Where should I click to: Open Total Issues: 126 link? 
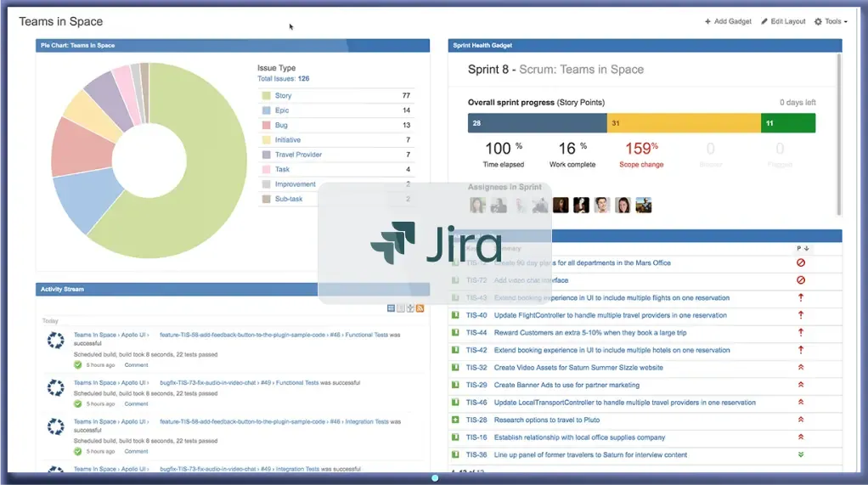[x=284, y=79]
